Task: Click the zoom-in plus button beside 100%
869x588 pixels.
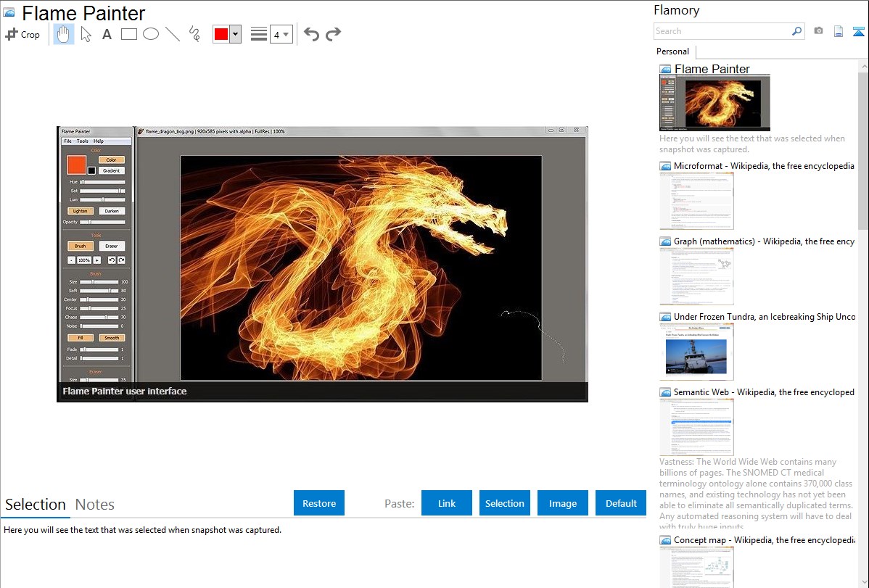Action: (97, 260)
